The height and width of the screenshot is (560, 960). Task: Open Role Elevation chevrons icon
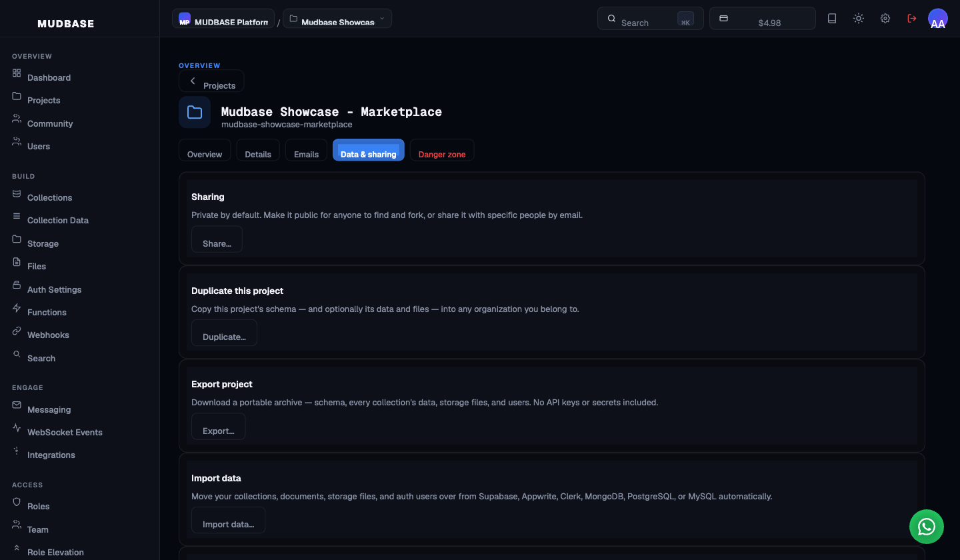coord(17,547)
